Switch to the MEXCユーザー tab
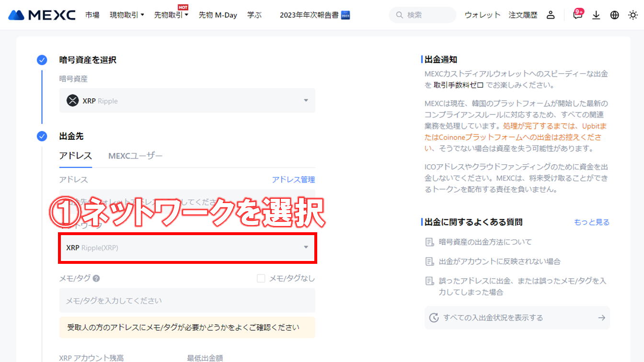 pos(135,156)
